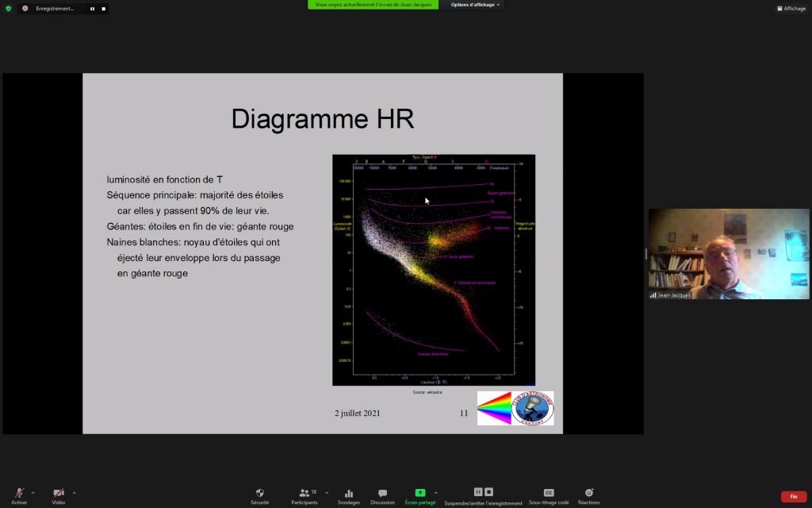The height and width of the screenshot is (508, 812).
Task: Expand video options arrow beside Vidéo
Action: tap(74, 493)
